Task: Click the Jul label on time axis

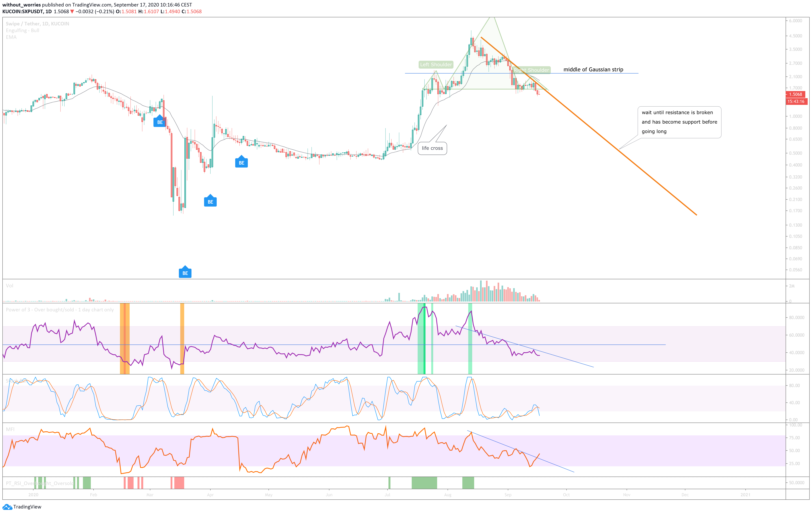Action: (387, 495)
